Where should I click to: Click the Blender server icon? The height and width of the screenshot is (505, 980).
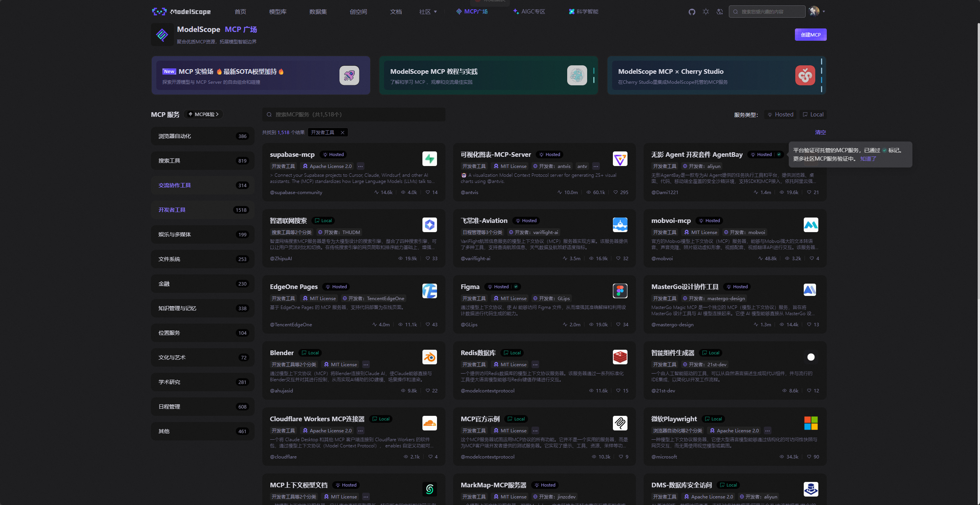pos(429,357)
